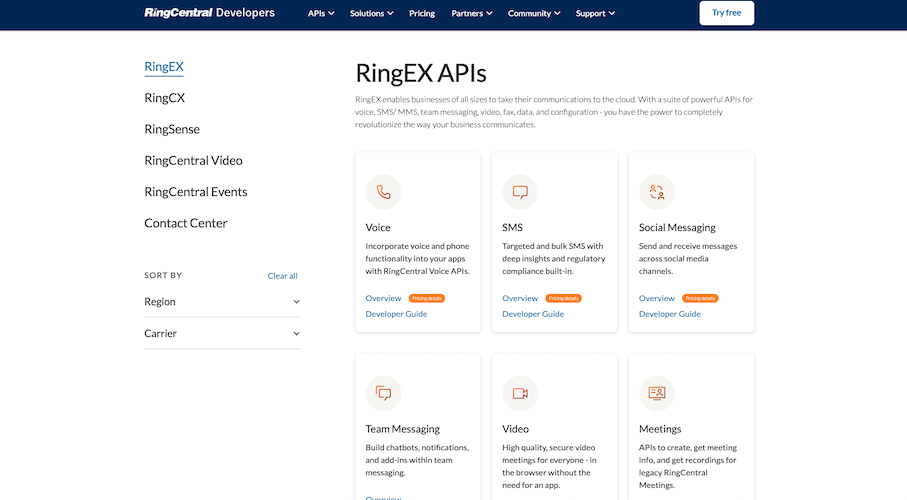907x500 pixels.
Task: Open the Support navigation menu
Action: tap(595, 13)
